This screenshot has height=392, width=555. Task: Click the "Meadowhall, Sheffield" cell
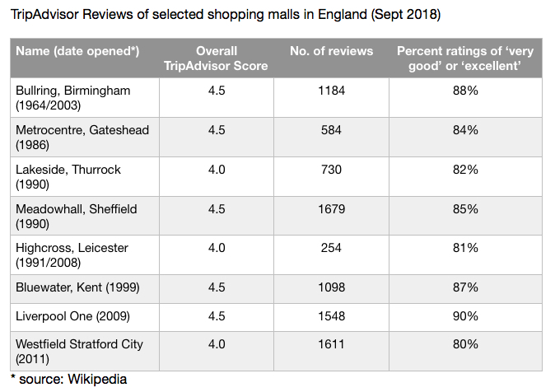click(x=77, y=216)
